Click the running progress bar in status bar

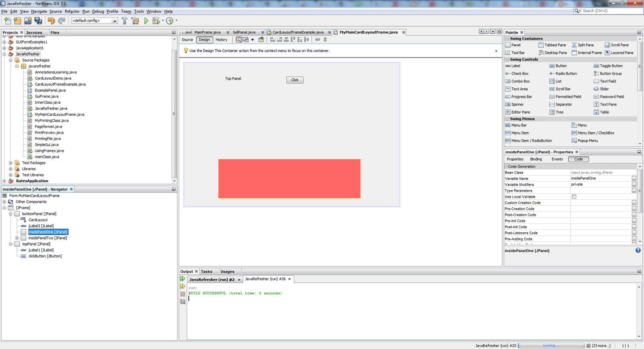551,346
